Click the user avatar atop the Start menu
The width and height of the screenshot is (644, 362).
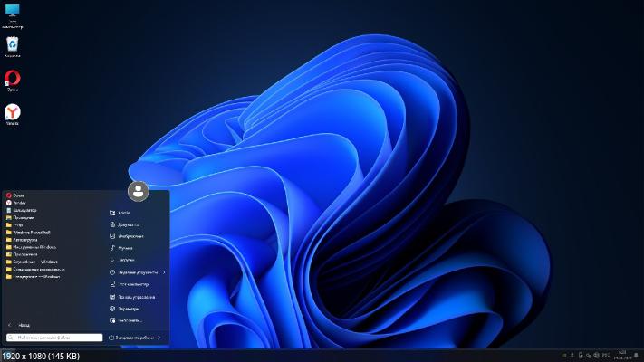138,191
